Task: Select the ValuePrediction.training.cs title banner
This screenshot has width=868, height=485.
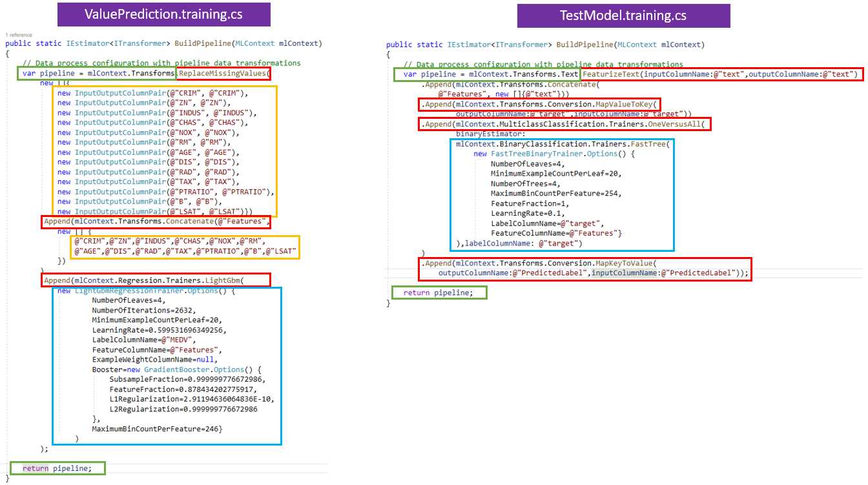Action: [163, 14]
